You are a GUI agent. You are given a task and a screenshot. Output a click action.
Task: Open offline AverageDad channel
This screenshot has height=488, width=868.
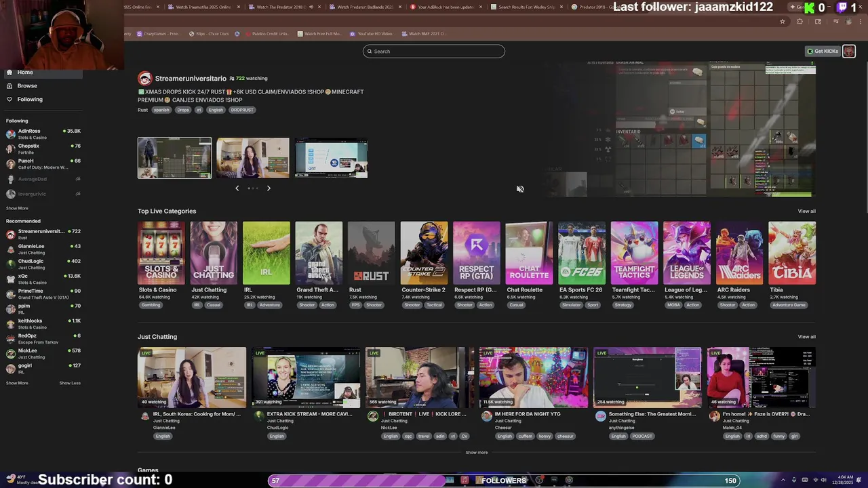(x=43, y=179)
